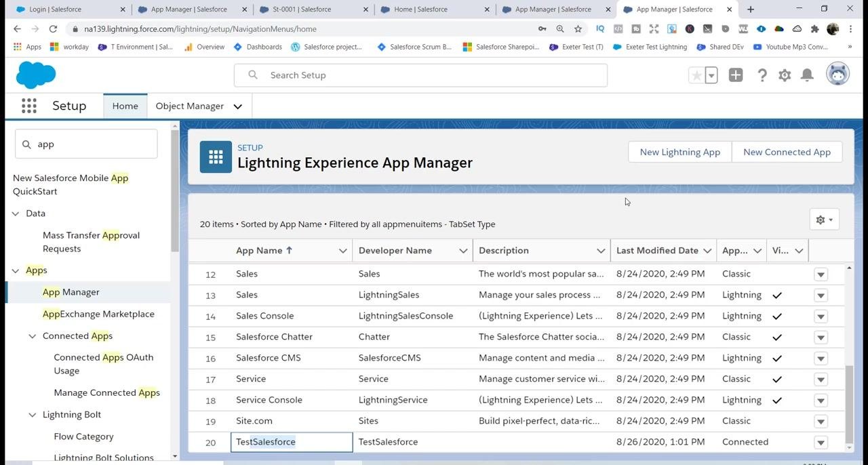
Task: Open row actions dropdown for Salesforce CMS
Action: coord(821,358)
